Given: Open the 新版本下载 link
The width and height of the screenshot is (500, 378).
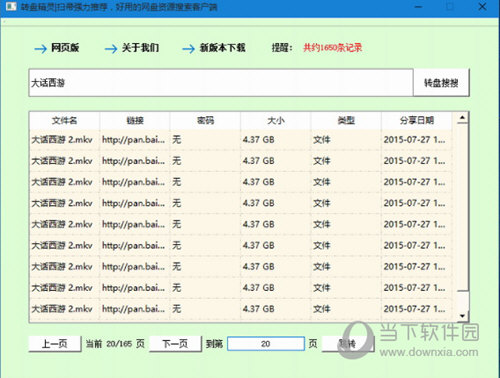Looking at the screenshot, I should coord(222,48).
